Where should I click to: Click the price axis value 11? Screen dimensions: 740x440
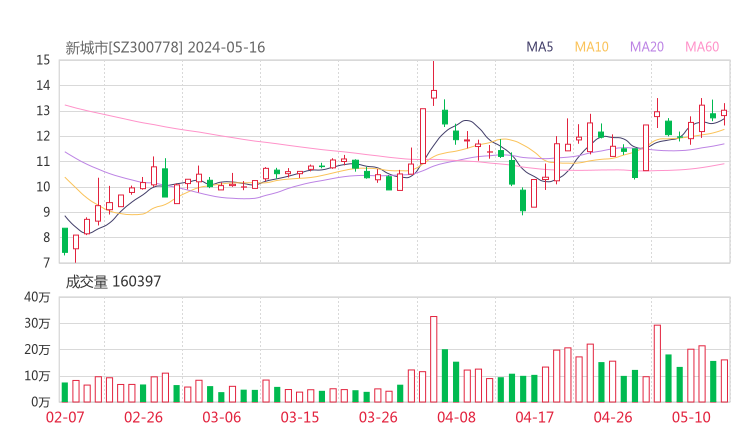[x=43, y=162]
